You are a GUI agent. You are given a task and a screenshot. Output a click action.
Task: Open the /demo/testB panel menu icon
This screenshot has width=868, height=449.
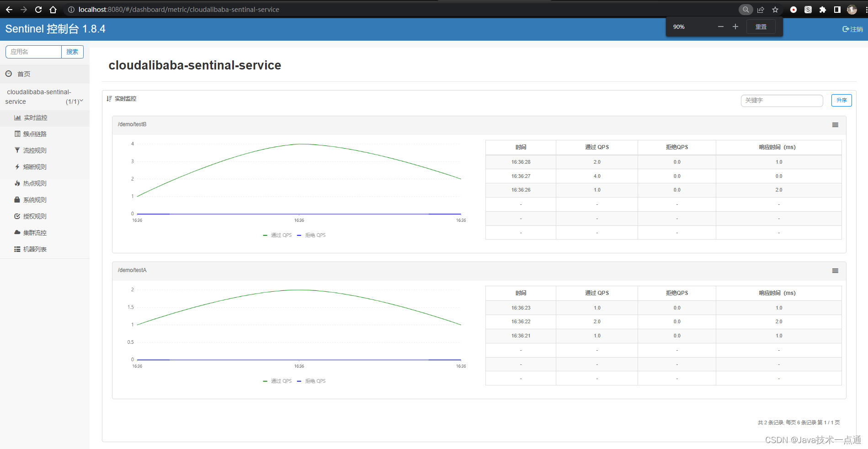click(835, 125)
